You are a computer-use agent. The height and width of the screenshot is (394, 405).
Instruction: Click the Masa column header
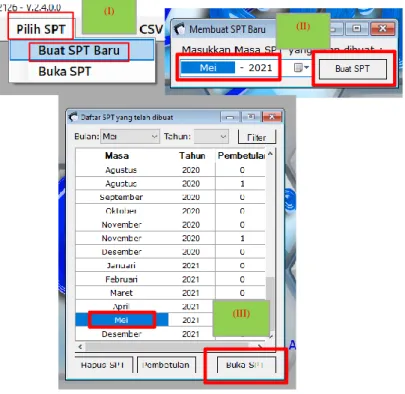[117, 156]
